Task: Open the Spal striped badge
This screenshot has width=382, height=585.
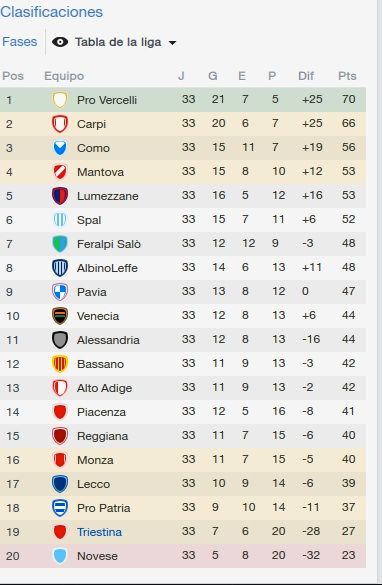Action: [60, 220]
